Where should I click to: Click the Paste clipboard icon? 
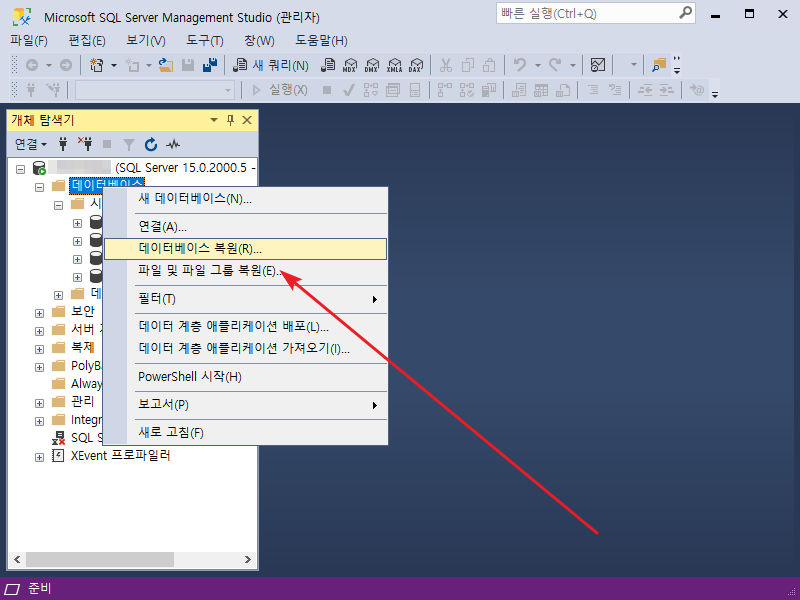(489, 65)
